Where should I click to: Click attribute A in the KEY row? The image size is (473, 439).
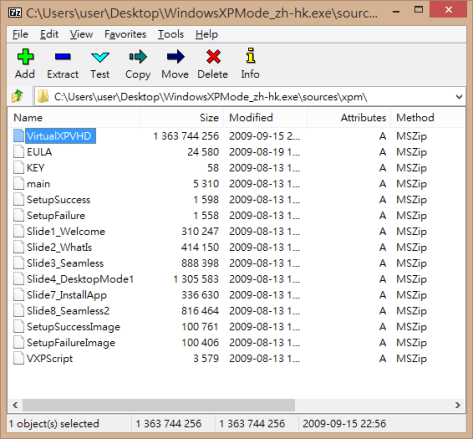click(382, 168)
